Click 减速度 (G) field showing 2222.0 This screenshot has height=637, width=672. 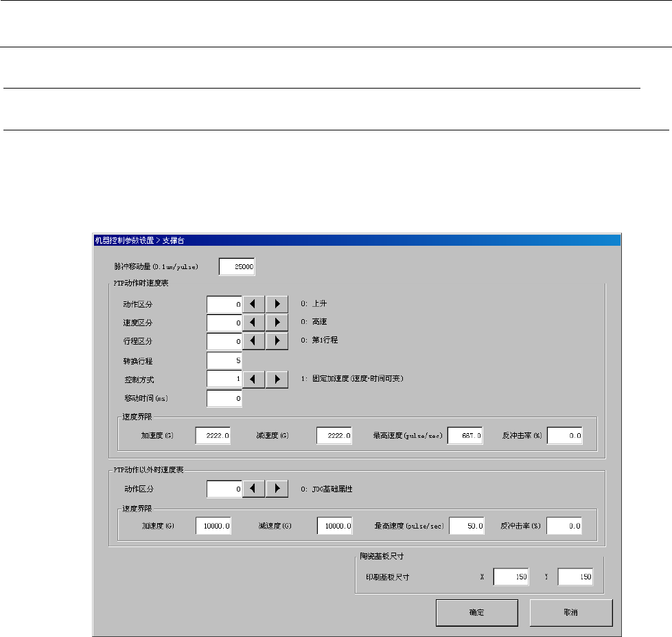(x=334, y=435)
